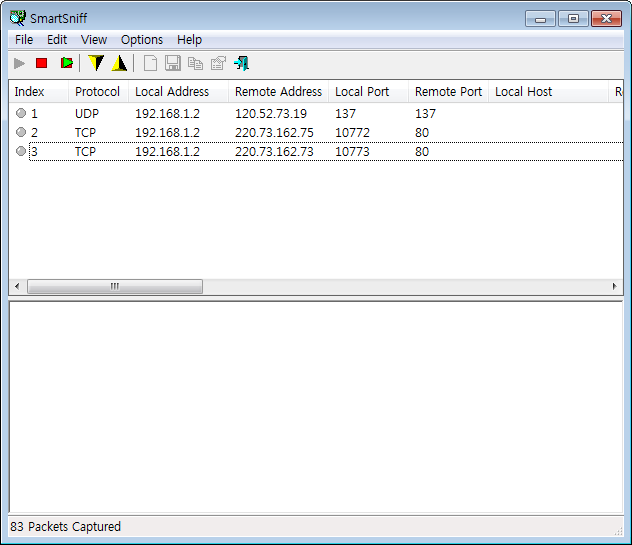Viewport: 632px width, 545px height.
Task: Open Capture Filter yellow triangle icon
Action: click(x=119, y=63)
